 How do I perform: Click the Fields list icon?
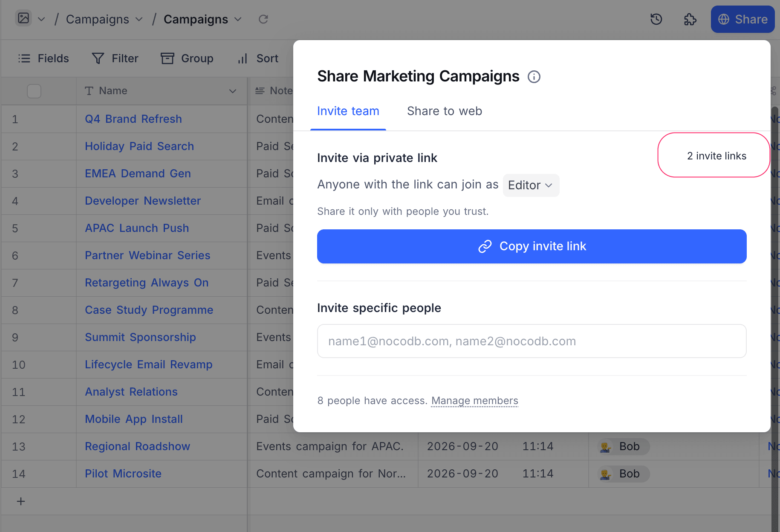(24, 58)
